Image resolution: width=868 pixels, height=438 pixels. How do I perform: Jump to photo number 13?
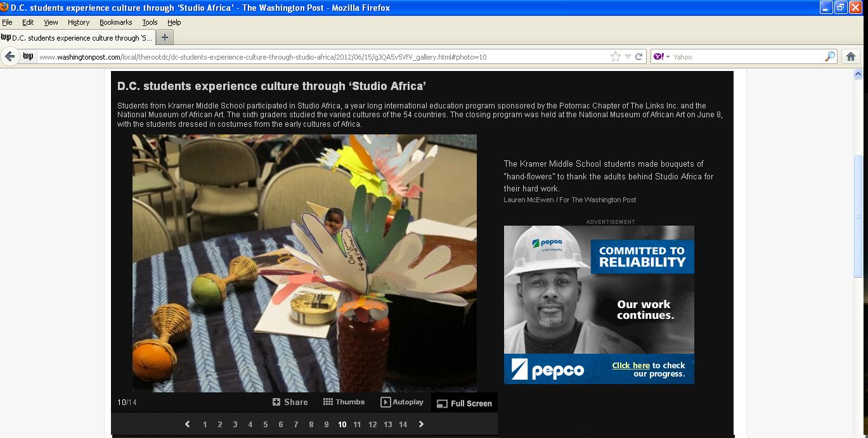pos(387,425)
